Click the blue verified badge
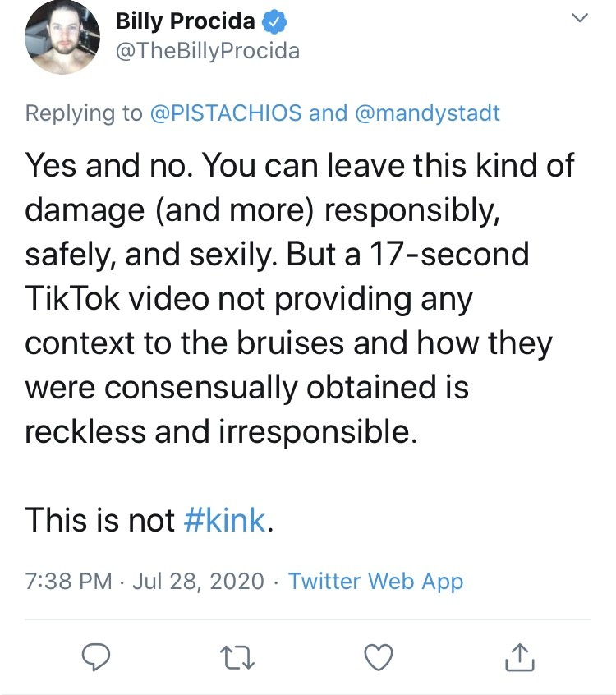This screenshot has height=695, width=616. pyautogui.click(x=275, y=21)
